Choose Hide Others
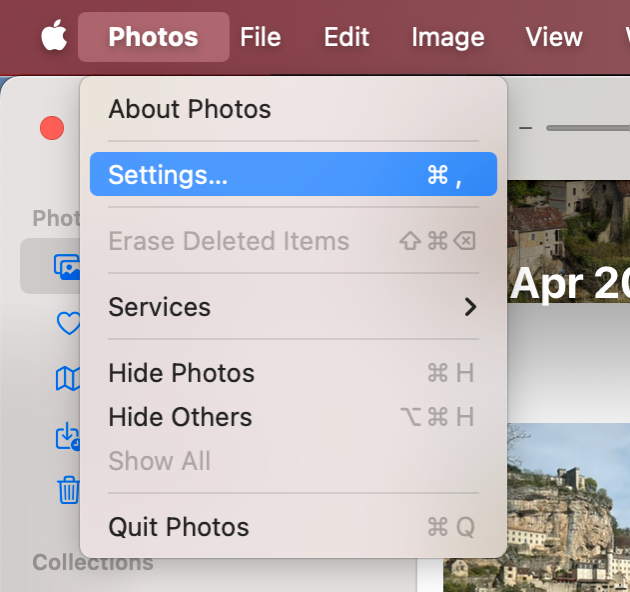 coord(293,417)
